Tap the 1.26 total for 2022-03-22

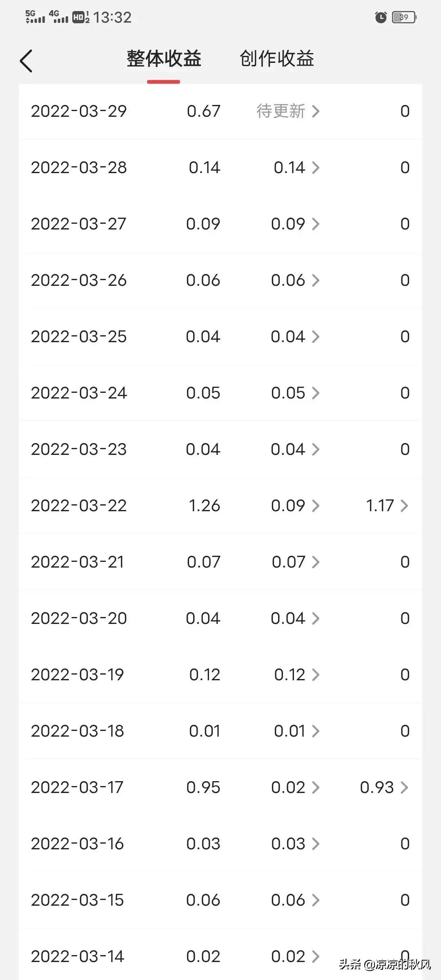pyautogui.click(x=204, y=506)
